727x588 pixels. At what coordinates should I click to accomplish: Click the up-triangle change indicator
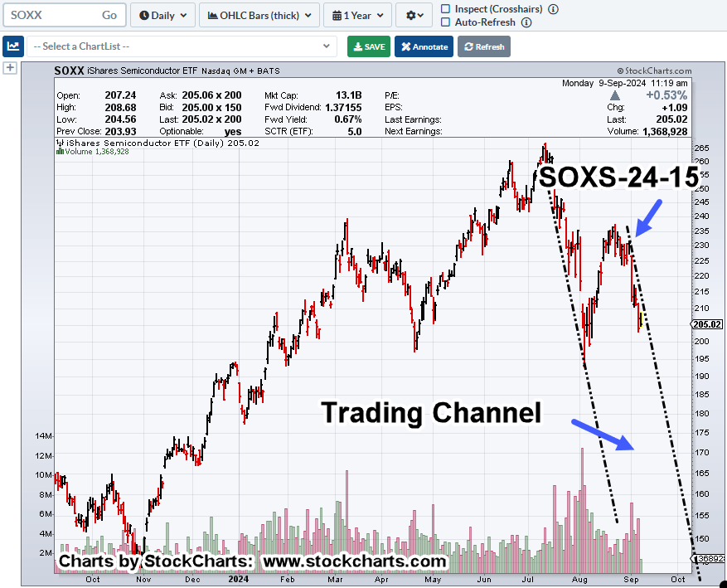[614, 95]
